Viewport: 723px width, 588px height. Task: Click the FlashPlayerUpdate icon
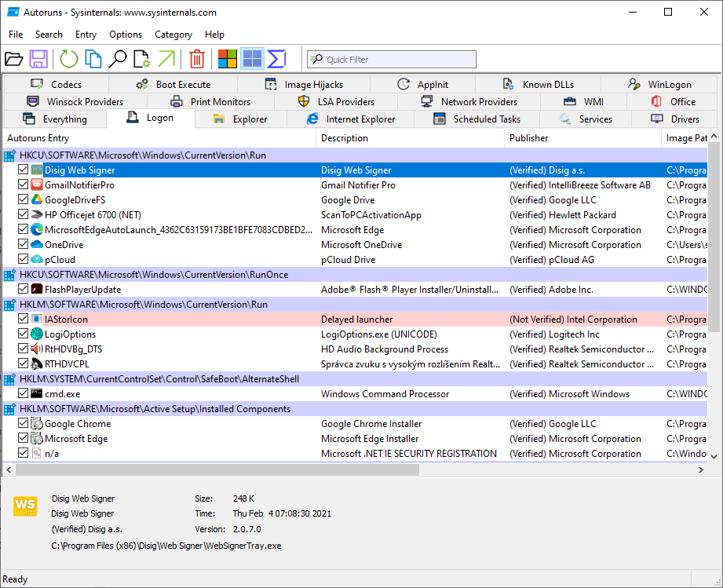[37, 289]
